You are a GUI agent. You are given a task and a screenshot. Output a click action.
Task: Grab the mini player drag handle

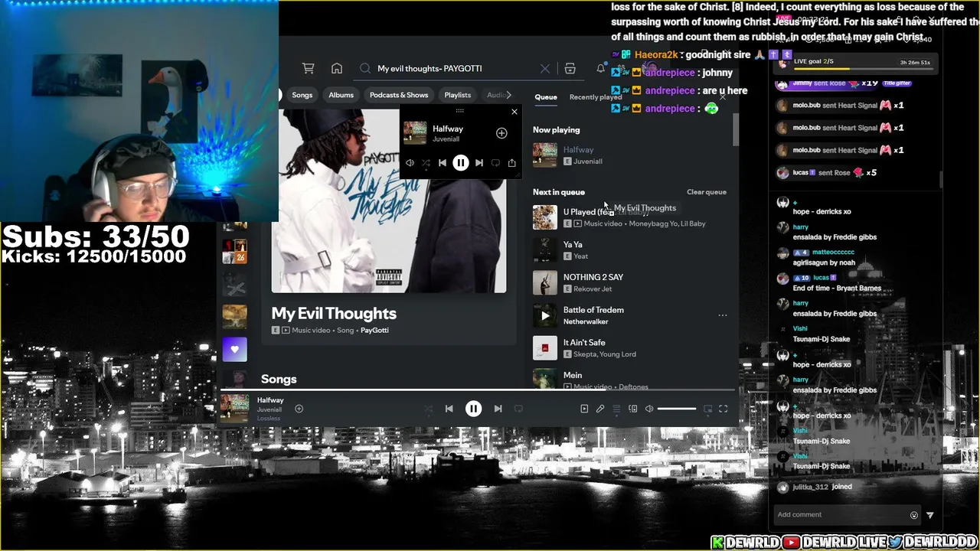click(x=460, y=111)
